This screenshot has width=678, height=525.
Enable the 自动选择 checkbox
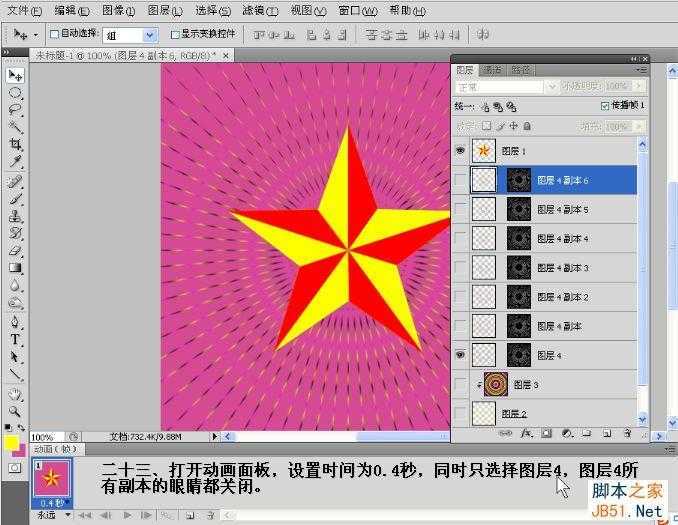[x=54, y=34]
